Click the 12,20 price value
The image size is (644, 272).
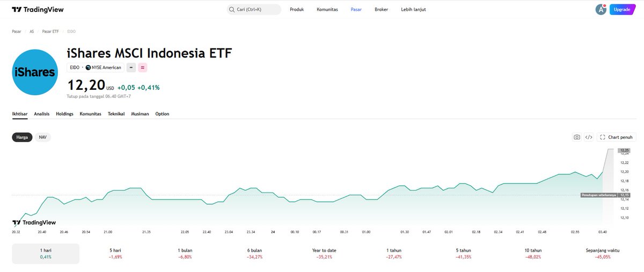point(85,85)
